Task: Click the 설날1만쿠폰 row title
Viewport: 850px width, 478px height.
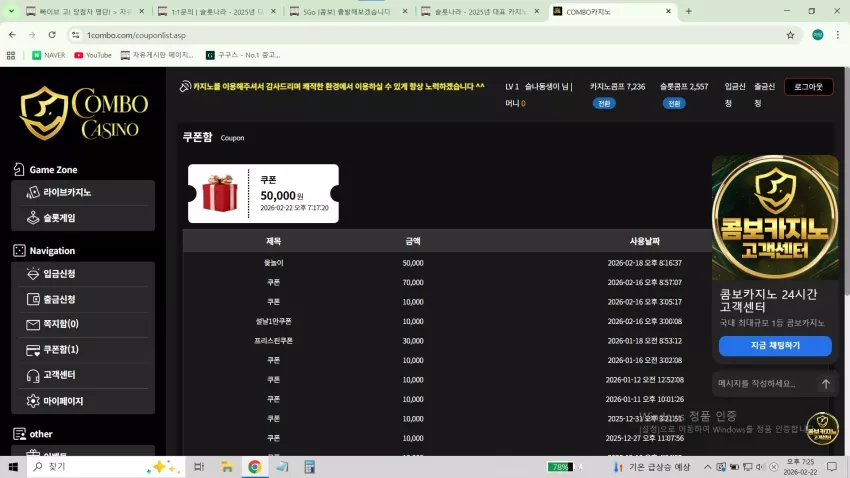Action: click(x=273, y=321)
